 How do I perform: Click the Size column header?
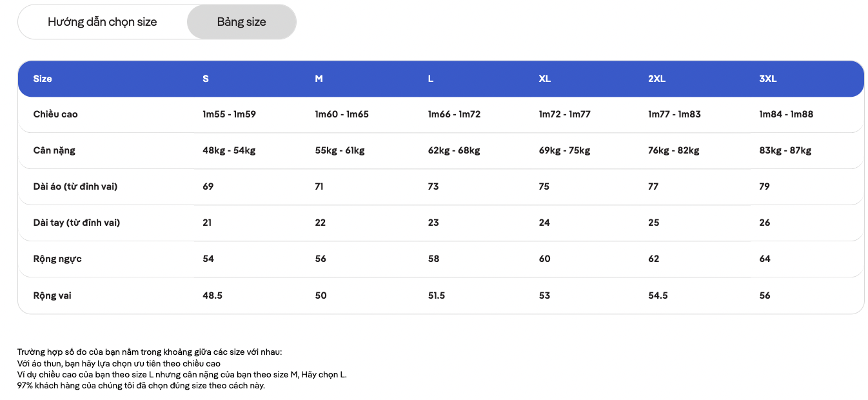pos(43,79)
